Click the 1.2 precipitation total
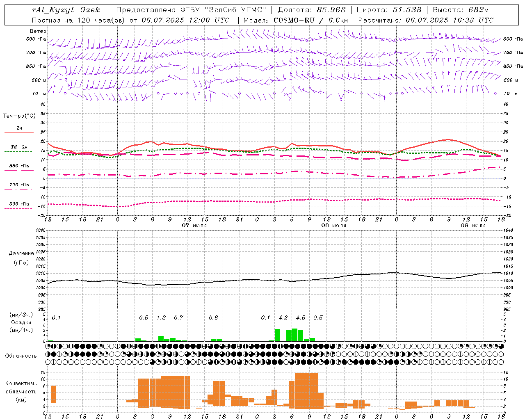Image resolution: width=525 pixels, height=420 pixels. click(161, 318)
